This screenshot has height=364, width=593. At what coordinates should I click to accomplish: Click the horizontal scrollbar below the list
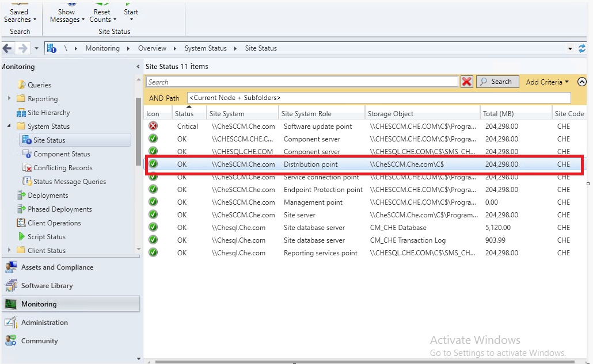(364, 362)
